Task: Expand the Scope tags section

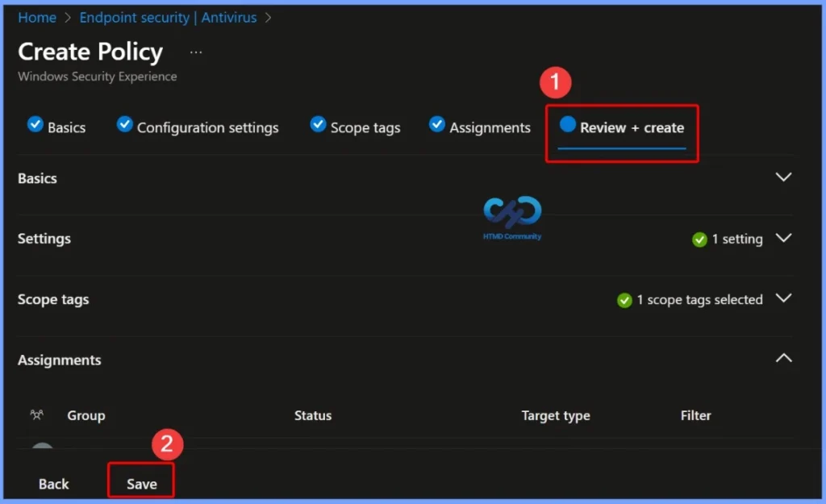Action: tap(783, 298)
